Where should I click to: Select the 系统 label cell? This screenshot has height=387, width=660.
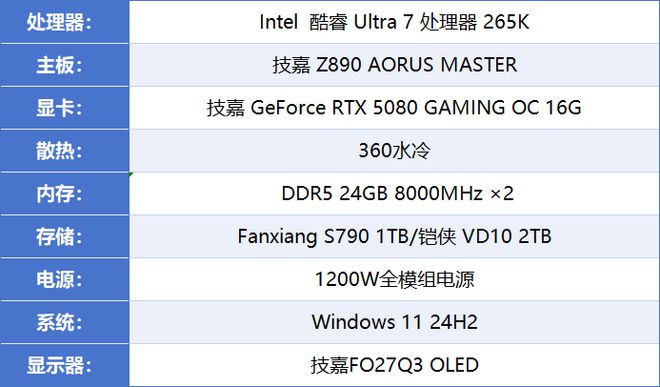coord(64,322)
